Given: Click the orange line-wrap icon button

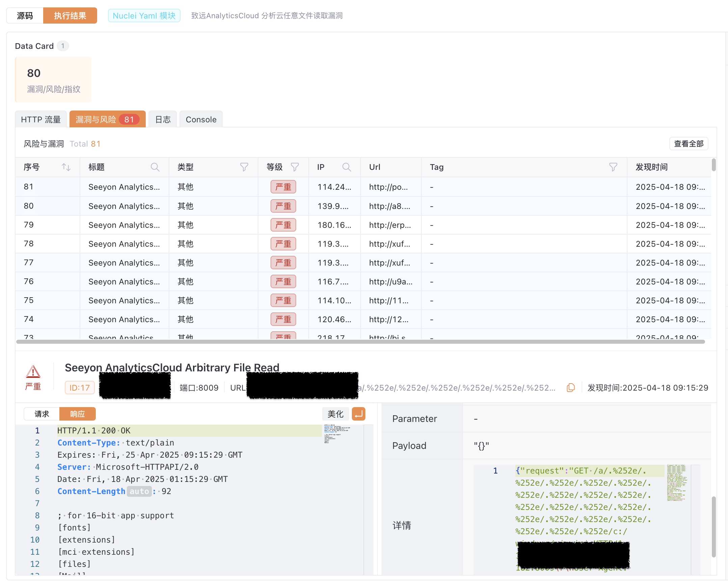Looking at the screenshot, I should tap(359, 414).
